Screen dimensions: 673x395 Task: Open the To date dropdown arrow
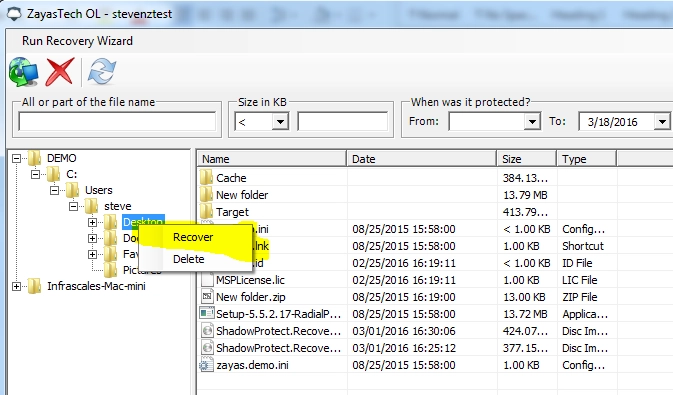[662, 122]
